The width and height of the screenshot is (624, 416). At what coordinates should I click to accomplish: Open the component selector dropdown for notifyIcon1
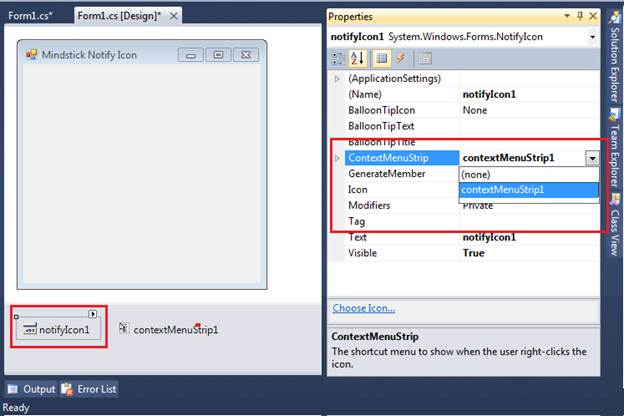tap(593, 37)
